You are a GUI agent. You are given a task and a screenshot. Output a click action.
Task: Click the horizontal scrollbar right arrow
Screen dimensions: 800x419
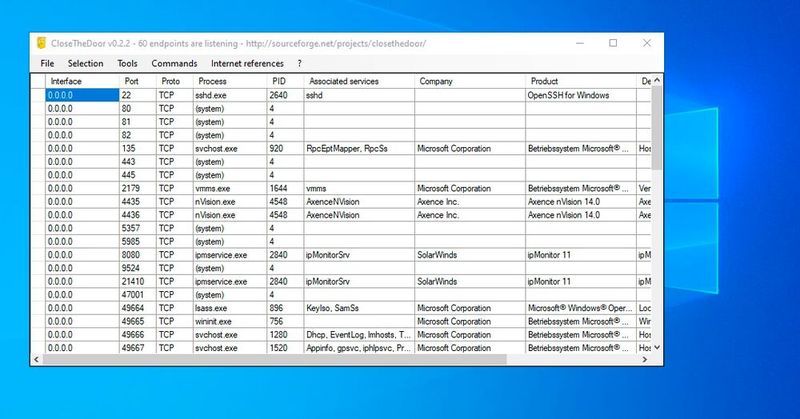click(x=645, y=360)
